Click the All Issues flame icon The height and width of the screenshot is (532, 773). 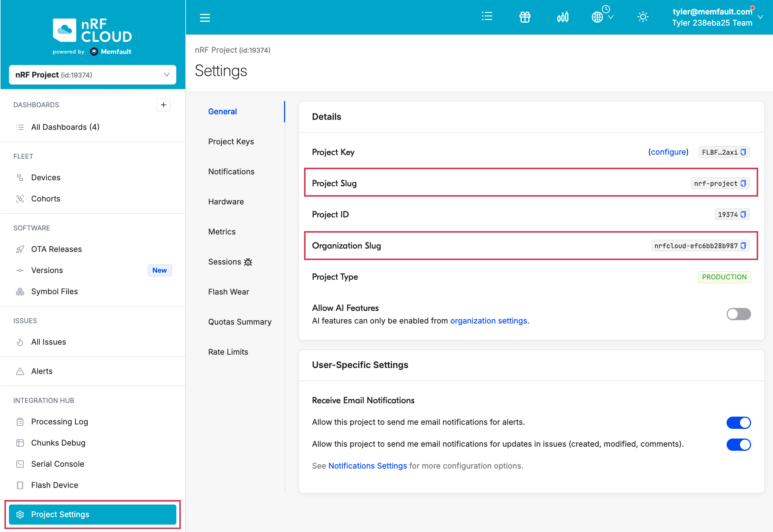tap(20, 342)
